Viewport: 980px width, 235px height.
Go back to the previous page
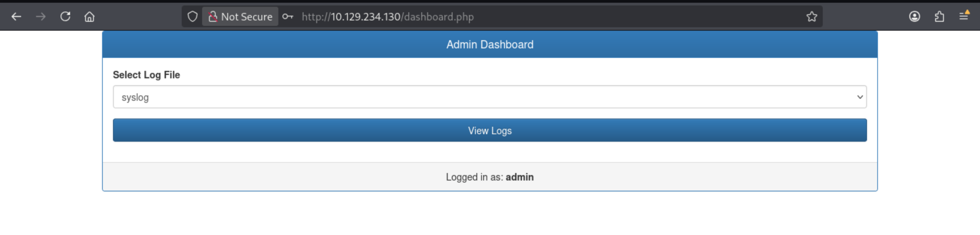16,17
